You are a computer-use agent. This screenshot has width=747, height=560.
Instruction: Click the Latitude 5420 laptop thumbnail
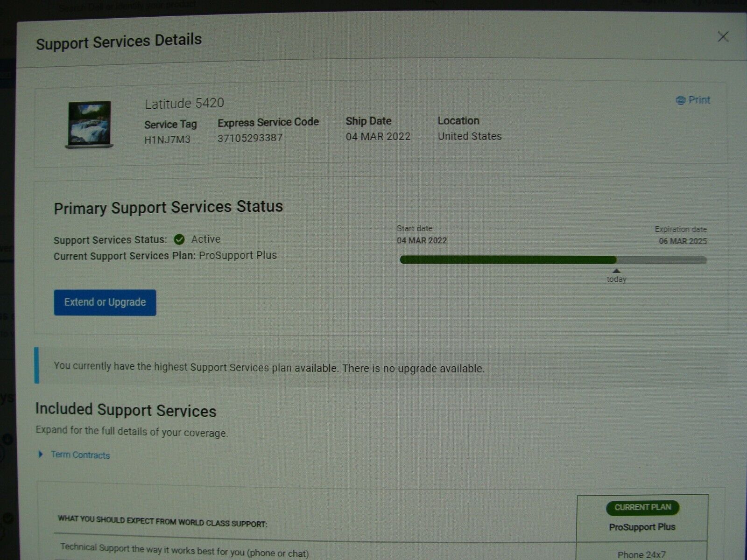point(89,125)
